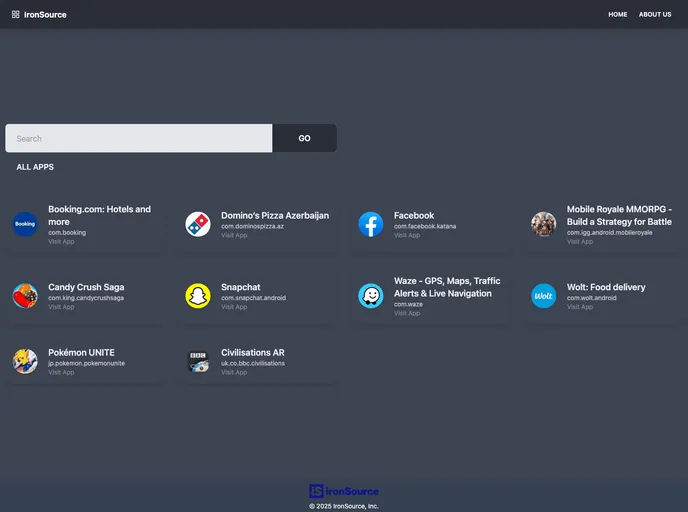Focus the Search input field
Viewport: 688px width, 512px height.
point(139,138)
